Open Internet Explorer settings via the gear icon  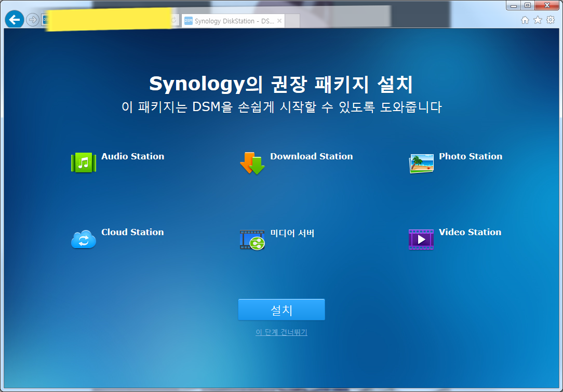pos(550,20)
